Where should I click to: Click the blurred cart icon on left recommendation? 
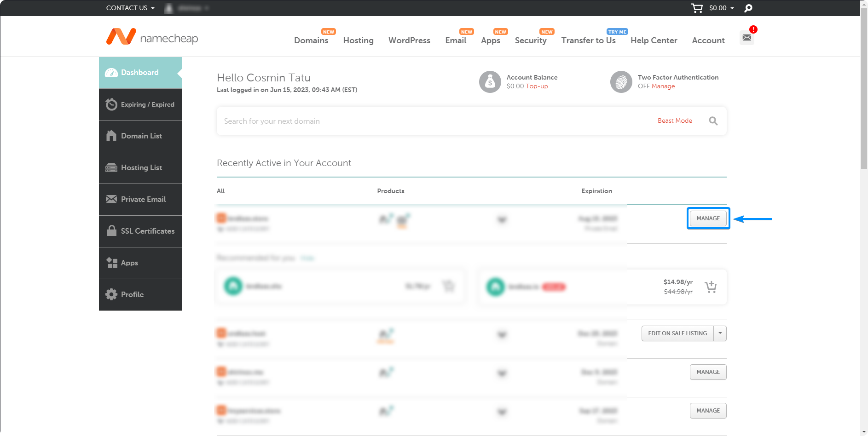click(448, 286)
